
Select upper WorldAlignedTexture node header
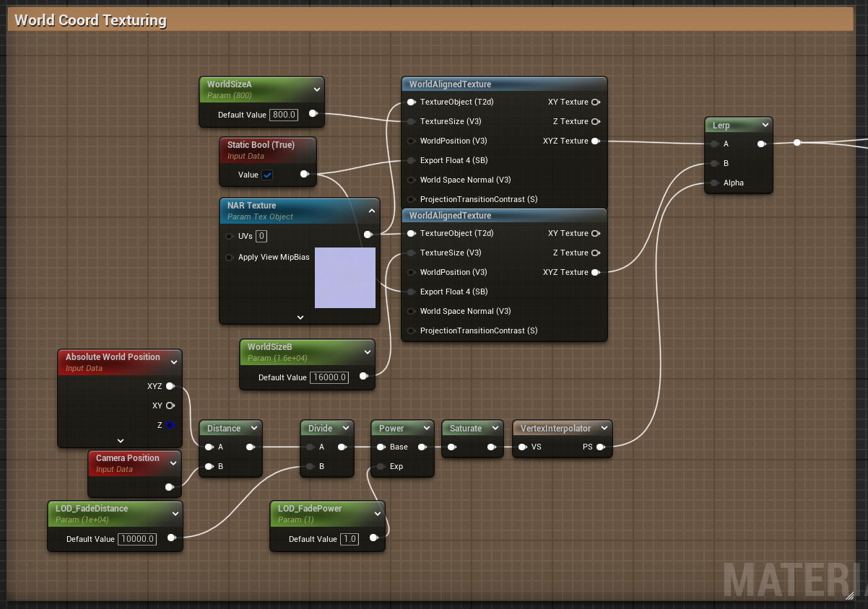pyautogui.click(x=504, y=84)
